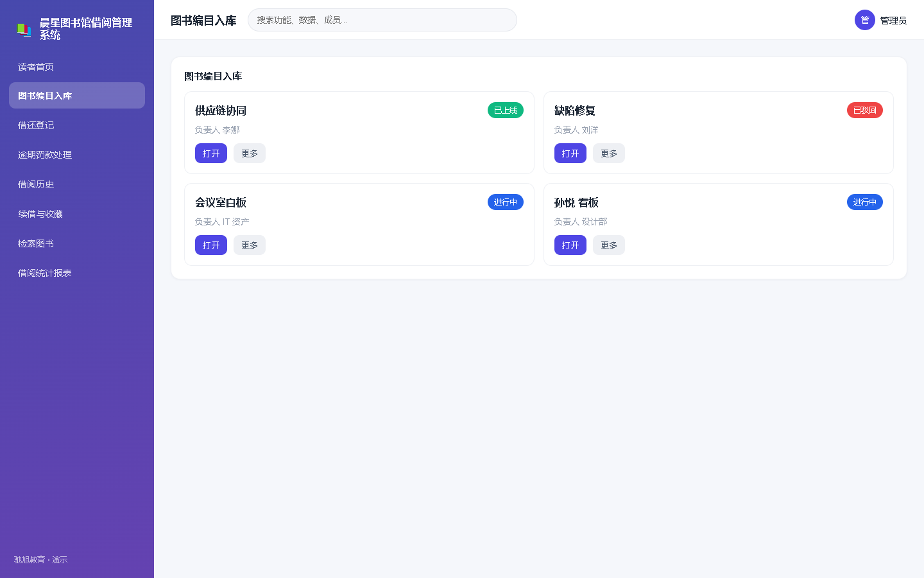Go to 检索图书 page

[77, 243]
